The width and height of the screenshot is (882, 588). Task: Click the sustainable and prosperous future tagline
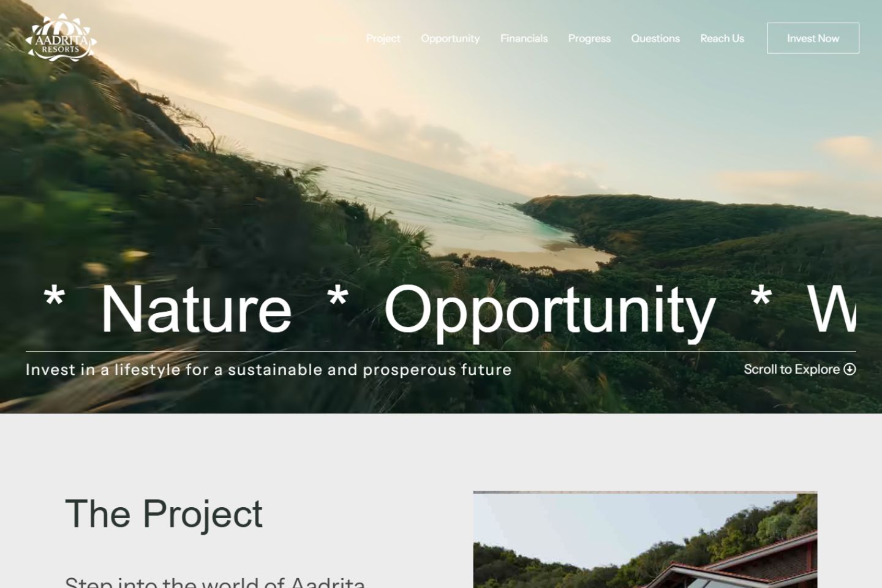click(x=268, y=369)
